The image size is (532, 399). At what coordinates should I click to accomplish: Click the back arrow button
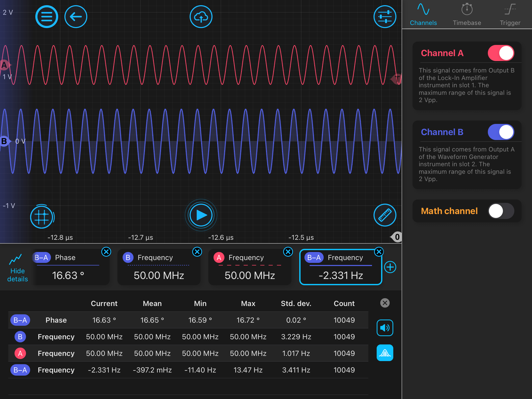click(x=76, y=17)
